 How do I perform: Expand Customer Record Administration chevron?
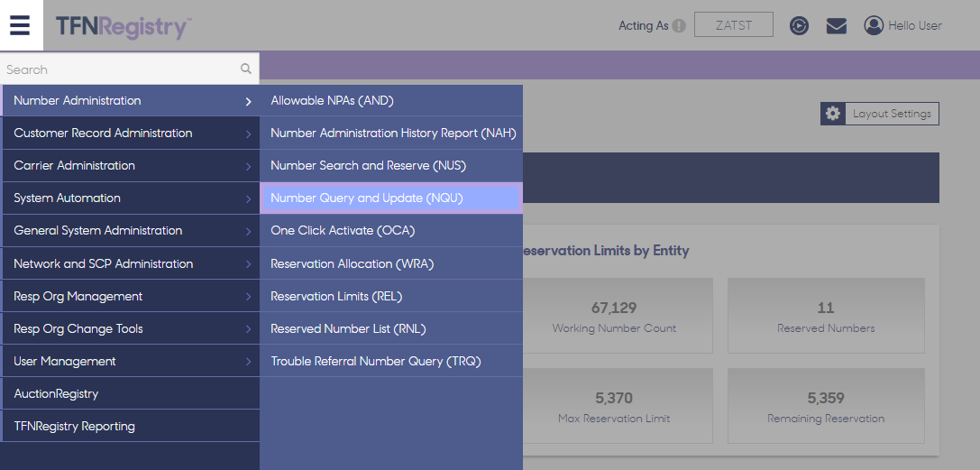pos(248,134)
